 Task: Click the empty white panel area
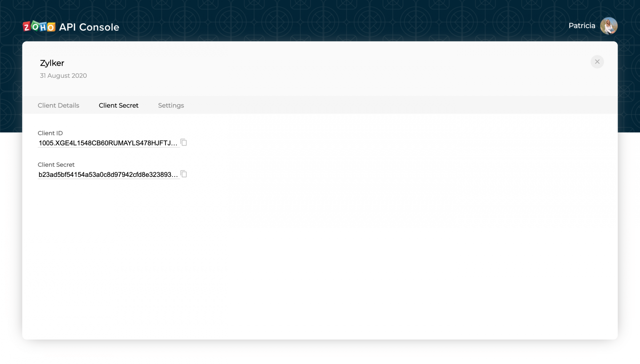click(320, 256)
